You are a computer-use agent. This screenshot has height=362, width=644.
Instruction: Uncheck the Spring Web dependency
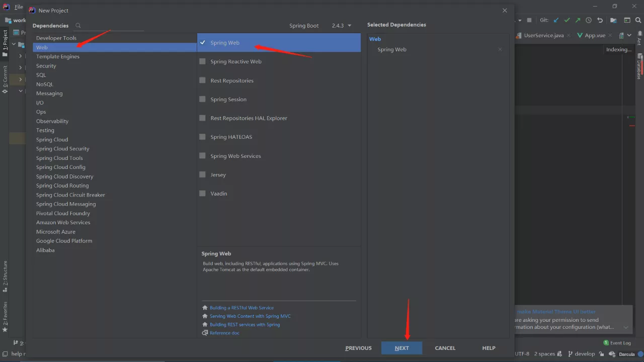(203, 42)
